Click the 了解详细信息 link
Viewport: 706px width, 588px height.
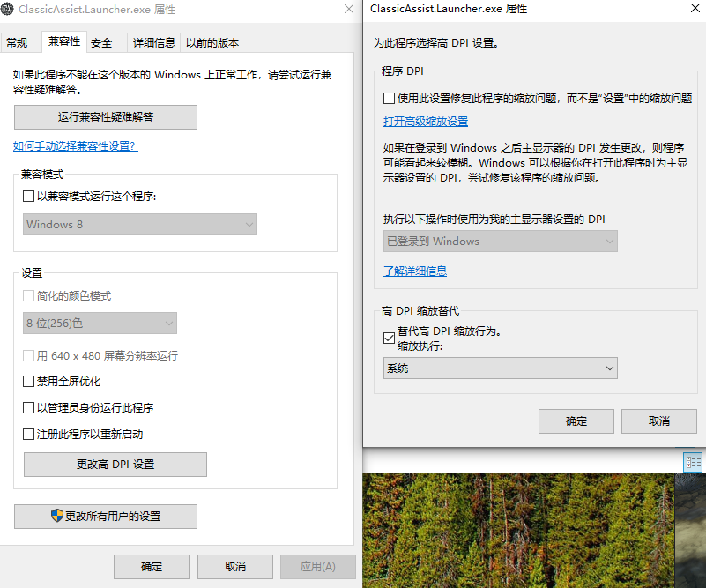[414, 271]
